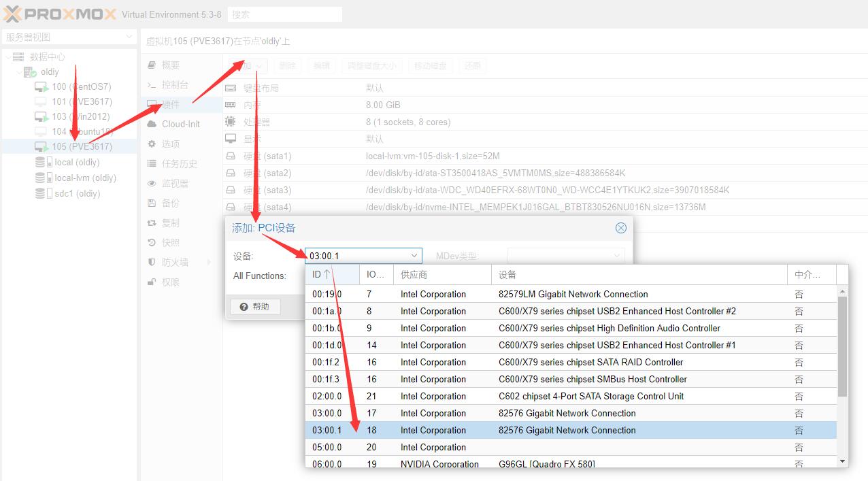Click the Remove (删除) toolbar button
The width and height of the screenshot is (868, 481).
(287, 66)
